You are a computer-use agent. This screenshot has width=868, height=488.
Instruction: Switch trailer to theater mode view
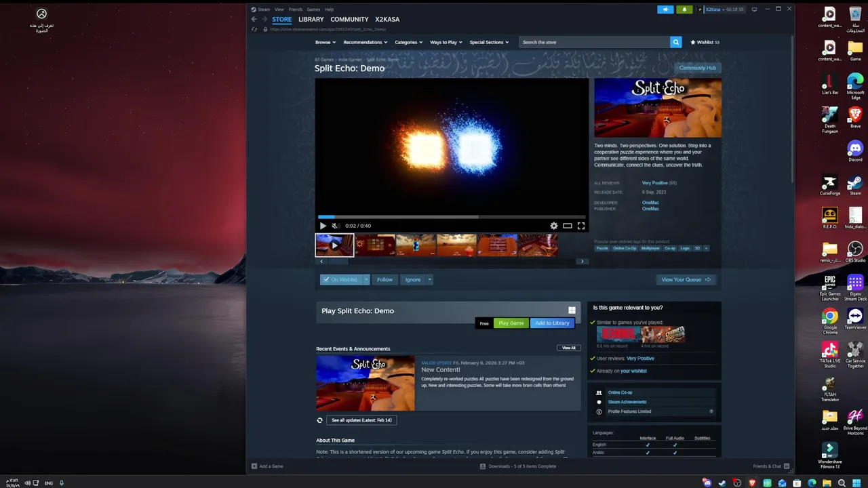[568, 226]
